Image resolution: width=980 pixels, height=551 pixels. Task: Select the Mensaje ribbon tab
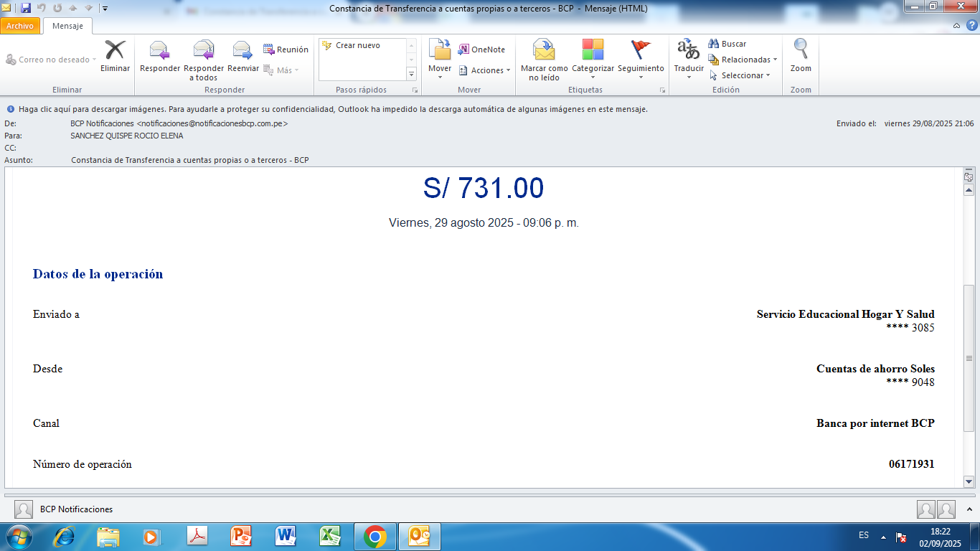[67, 26]
